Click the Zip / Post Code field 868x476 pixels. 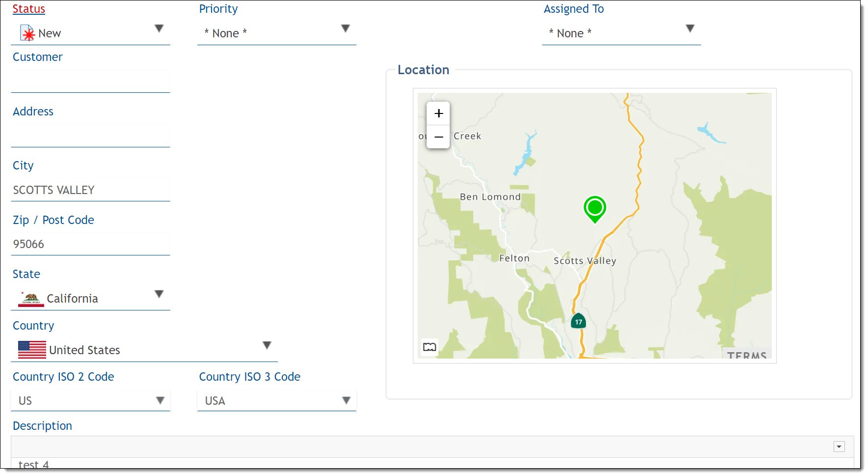(x=90, y=244)
